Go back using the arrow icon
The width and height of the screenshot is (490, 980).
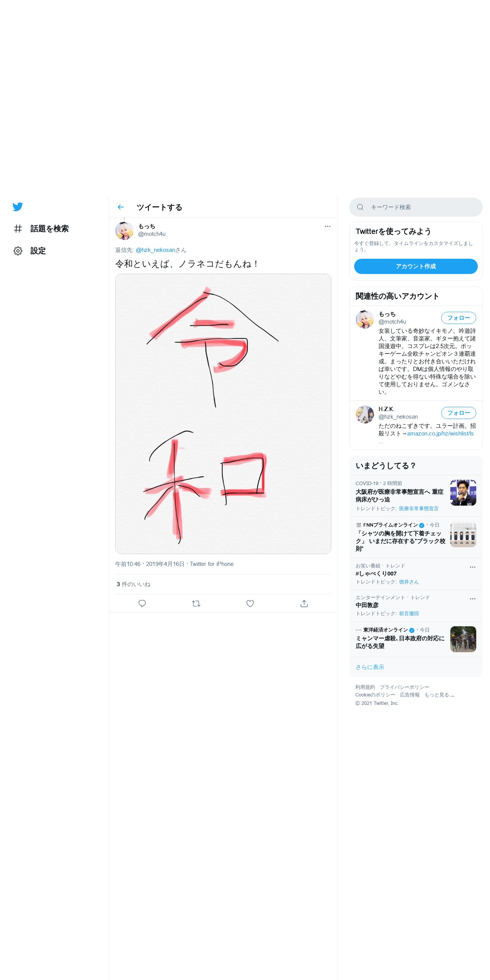[x=121, y=207]
